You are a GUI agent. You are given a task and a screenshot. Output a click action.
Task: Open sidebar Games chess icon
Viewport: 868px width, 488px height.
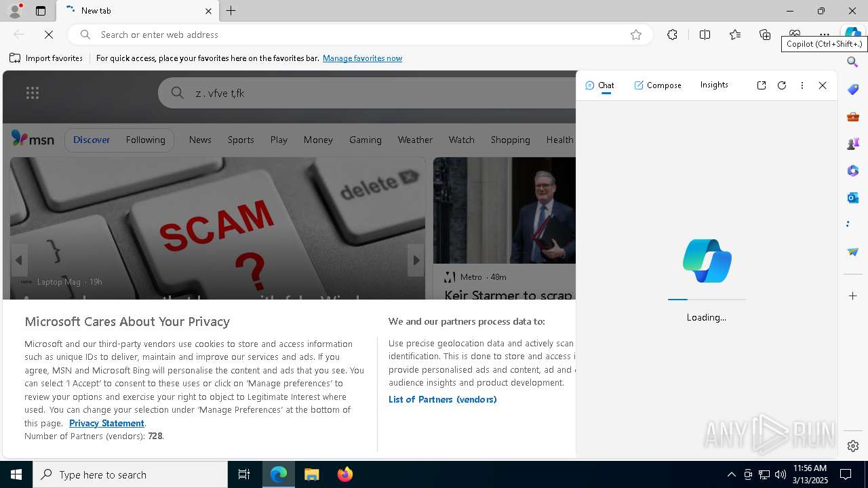point(853,144)
